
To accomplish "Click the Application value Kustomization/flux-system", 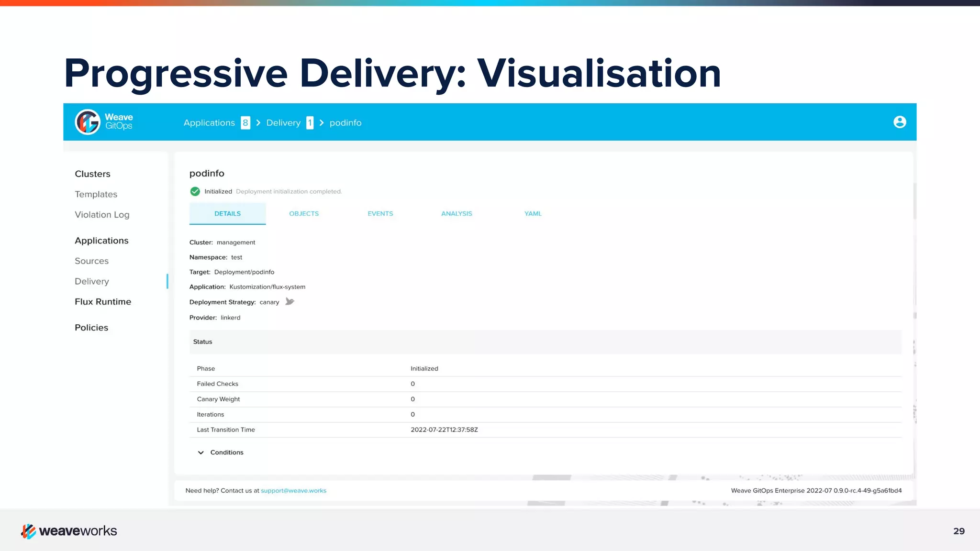I will point(267,287).
